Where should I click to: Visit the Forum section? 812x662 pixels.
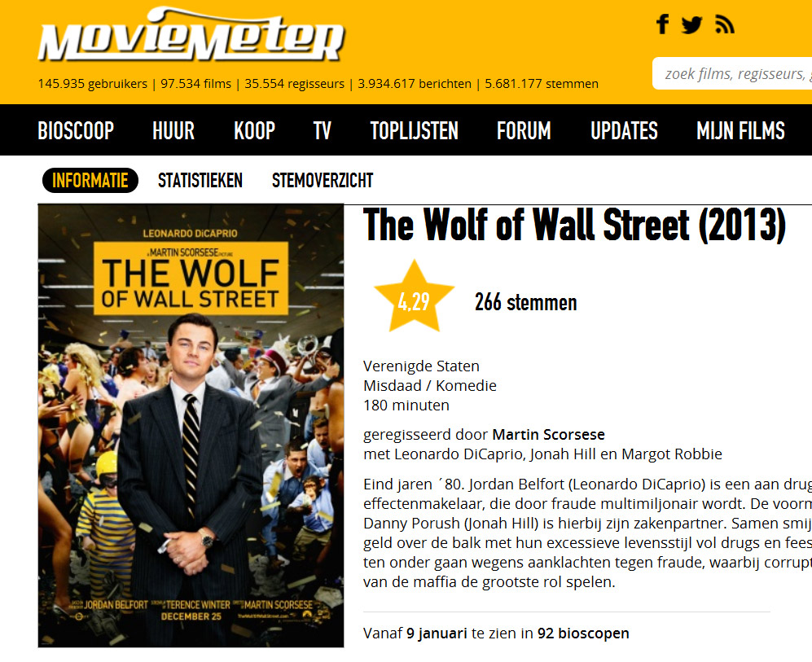point(524,130)
